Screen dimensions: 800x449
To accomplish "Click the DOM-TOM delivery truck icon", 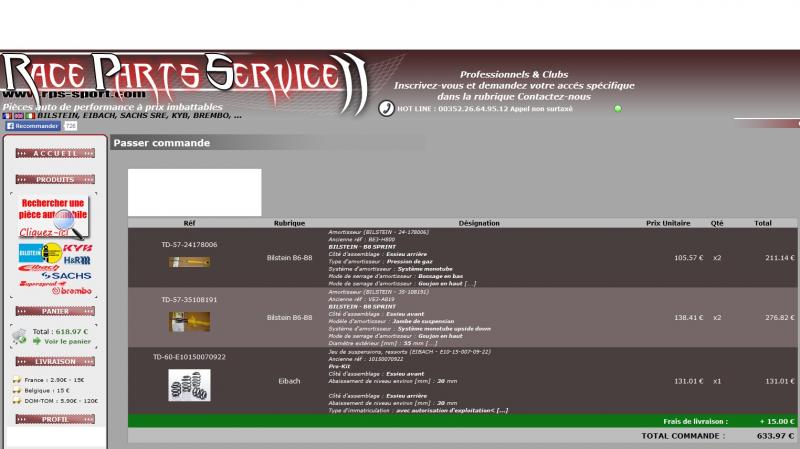I will (17, 401).
